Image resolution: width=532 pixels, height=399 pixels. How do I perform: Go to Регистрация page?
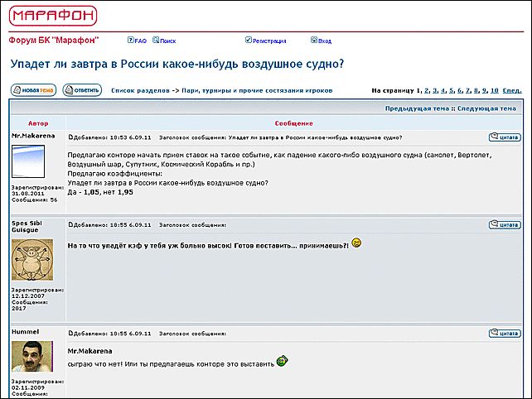(269, 41)
